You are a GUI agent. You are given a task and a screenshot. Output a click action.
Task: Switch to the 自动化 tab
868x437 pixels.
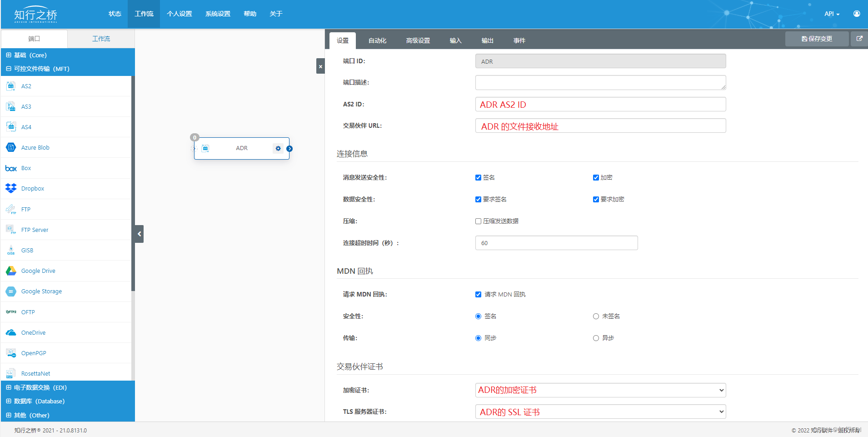pos(377,40)
